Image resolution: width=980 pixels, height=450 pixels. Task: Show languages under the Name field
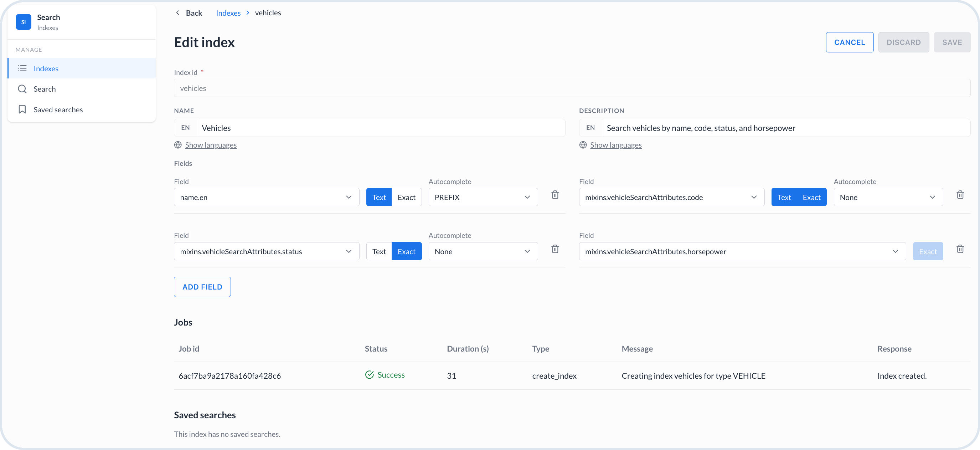point(211,145)
